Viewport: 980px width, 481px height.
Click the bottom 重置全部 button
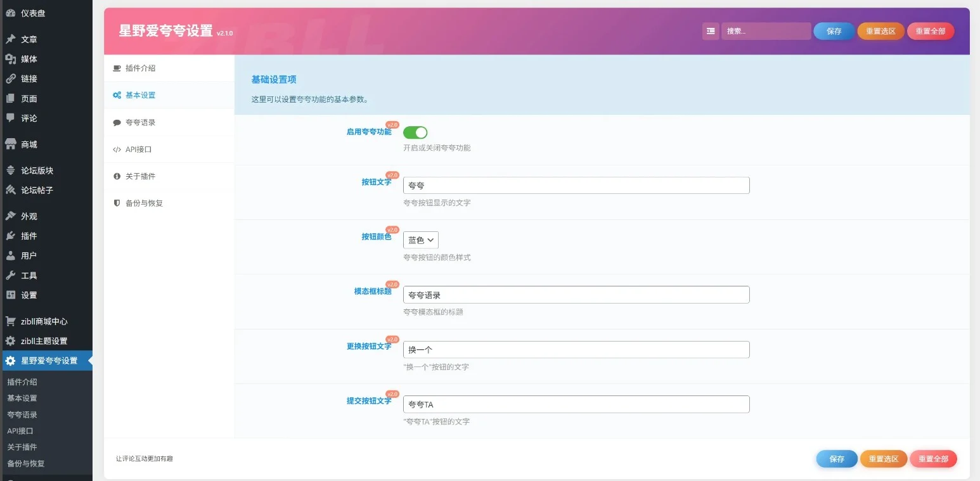pos(932,459)
